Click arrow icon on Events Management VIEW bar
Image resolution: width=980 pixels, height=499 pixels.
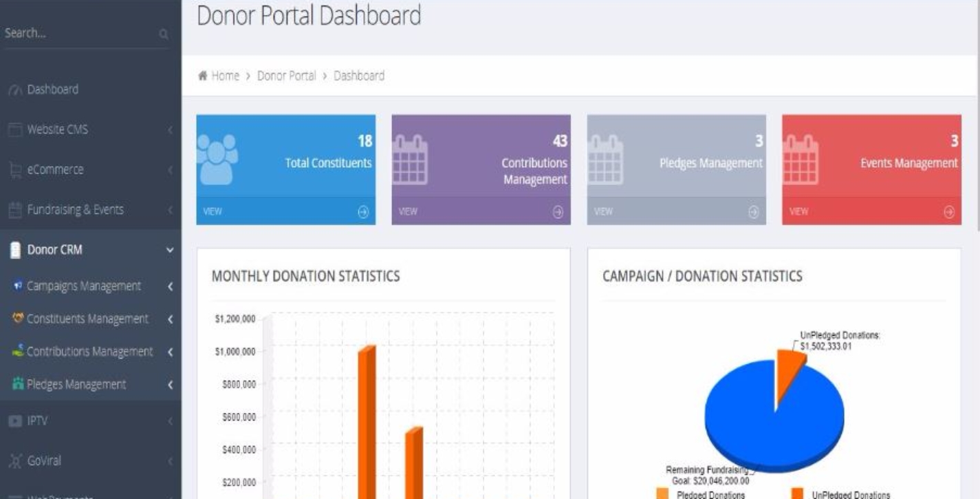tap(949, 212)
